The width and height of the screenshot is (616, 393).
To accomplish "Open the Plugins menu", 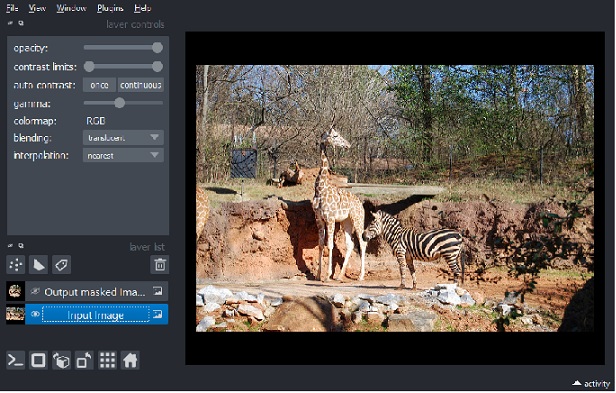I will point(110,8).
